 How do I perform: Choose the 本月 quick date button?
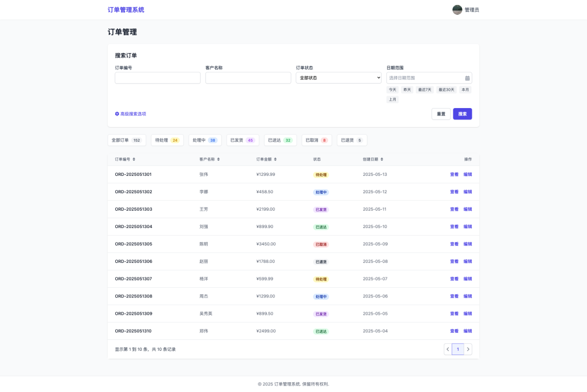[465, 90]
